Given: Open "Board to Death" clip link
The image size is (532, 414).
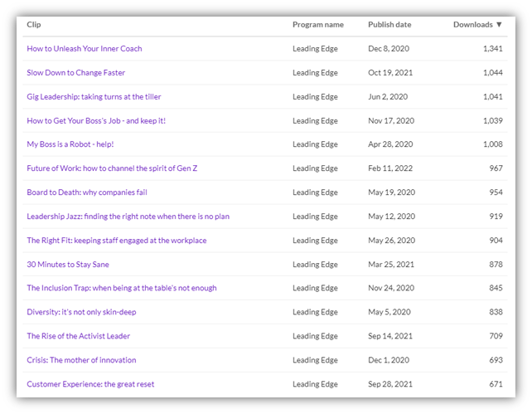Looking at the screenshot, I should pyautogui.click(x=87, y=192).
